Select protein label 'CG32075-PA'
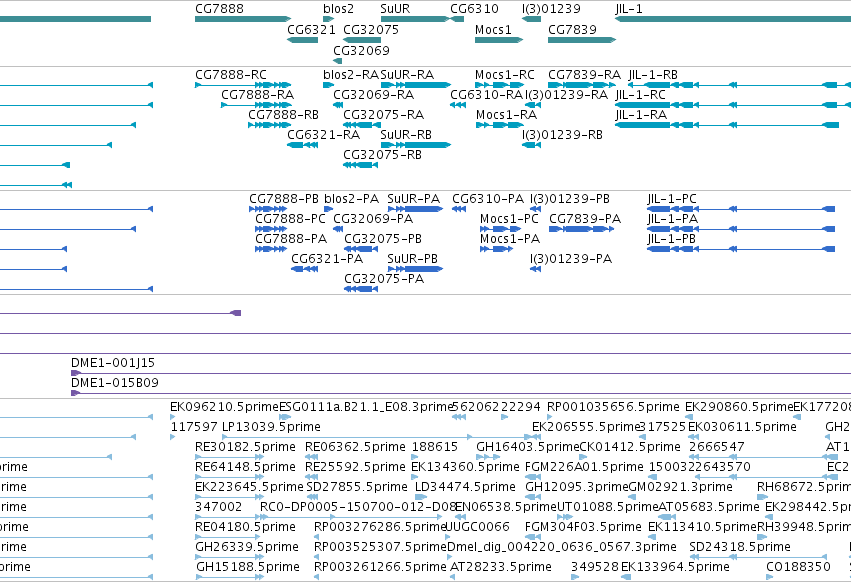851x582 pixels. point(384,279)
